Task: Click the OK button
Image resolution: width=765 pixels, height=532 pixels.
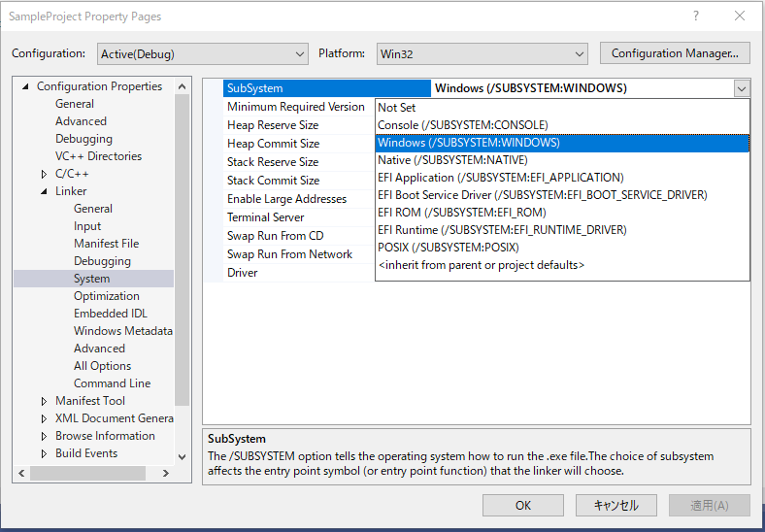Action: click(x=523, y=505)
